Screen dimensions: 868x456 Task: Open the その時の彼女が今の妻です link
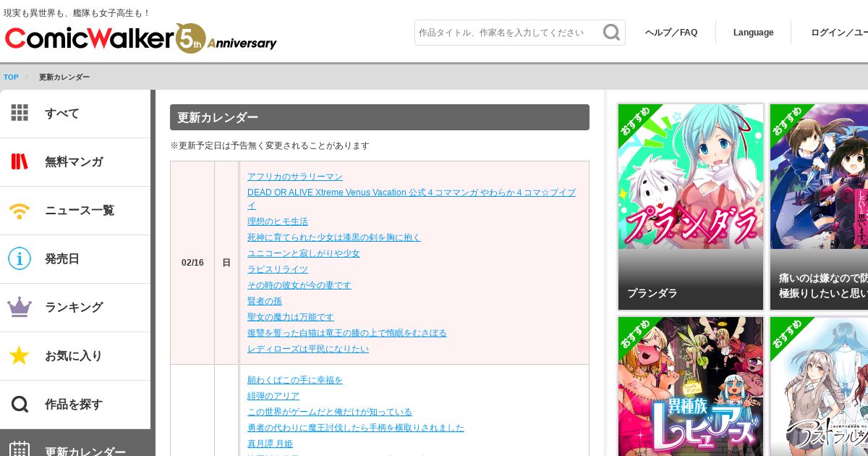click(x=299, y=285)
